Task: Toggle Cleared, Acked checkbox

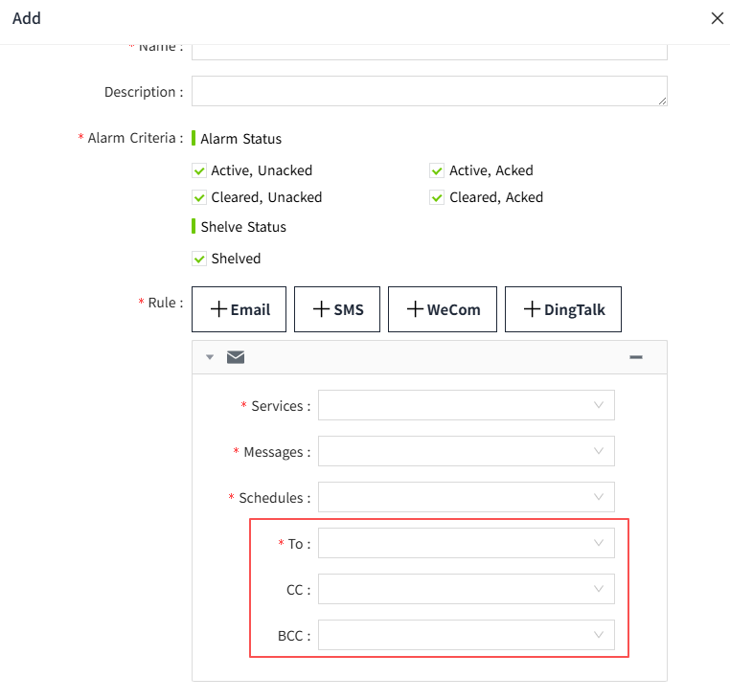Action: point(438,197)
